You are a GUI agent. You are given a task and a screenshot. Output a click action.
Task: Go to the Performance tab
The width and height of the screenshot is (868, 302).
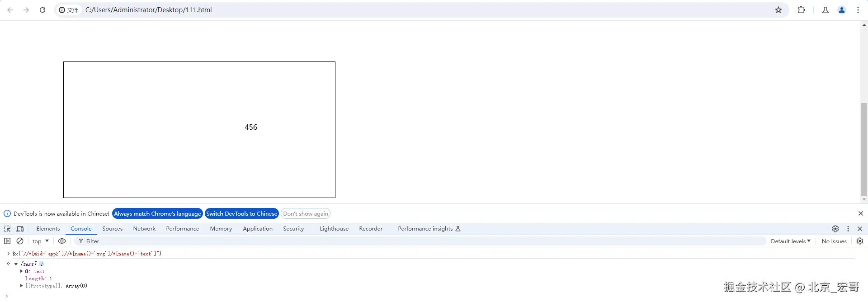pos(183,229)
